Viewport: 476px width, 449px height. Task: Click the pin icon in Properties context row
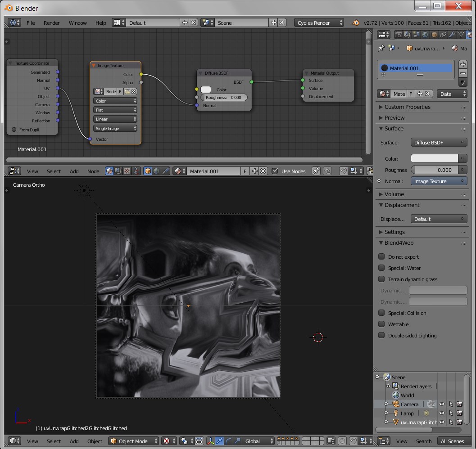381,48
